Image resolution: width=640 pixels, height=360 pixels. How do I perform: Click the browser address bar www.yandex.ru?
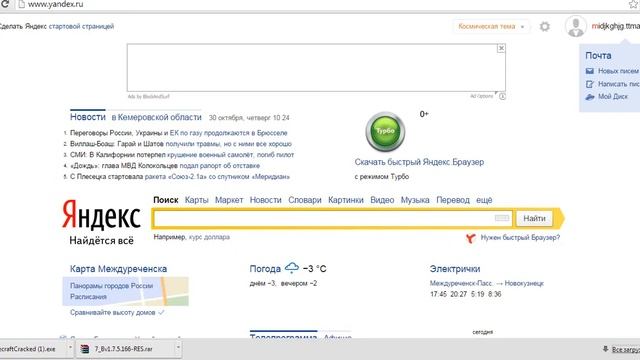coord(56,4)
